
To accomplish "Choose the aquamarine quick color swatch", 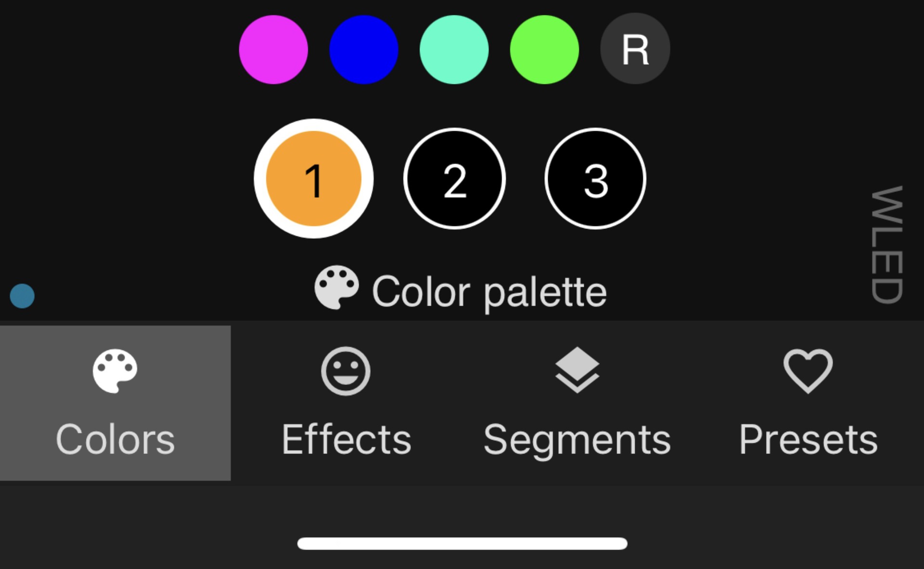I will pyautogui.click(x=454, y=50).
